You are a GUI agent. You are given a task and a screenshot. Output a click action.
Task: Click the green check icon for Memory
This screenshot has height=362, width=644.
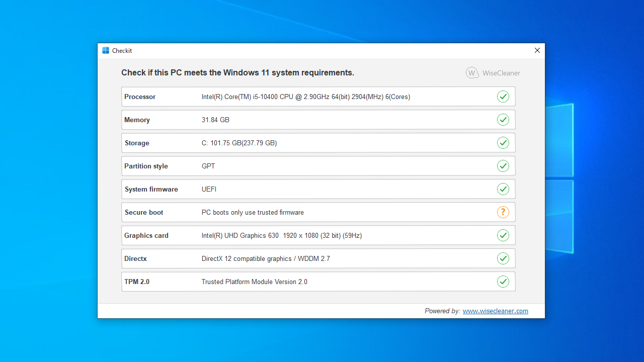[503, 120]
